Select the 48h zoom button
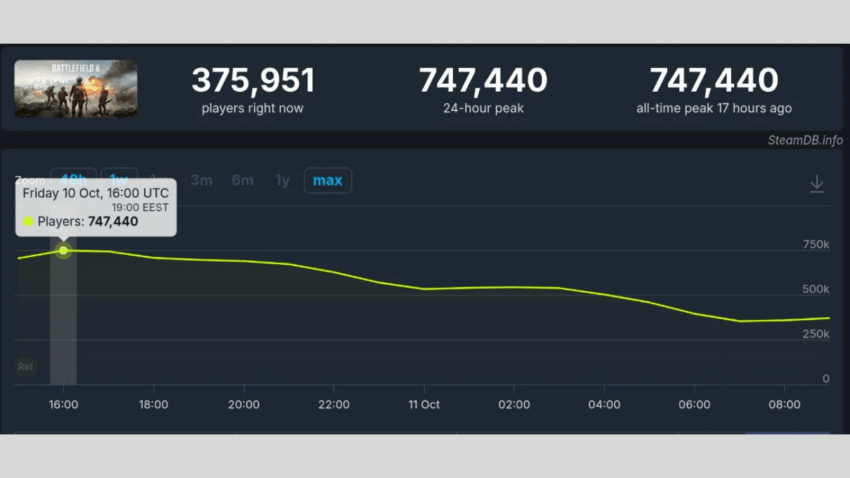 pos(74,175)
